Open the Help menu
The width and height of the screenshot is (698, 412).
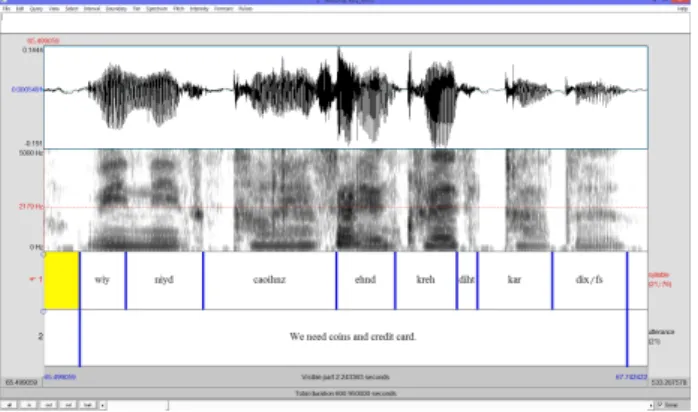tap(682, 8)
